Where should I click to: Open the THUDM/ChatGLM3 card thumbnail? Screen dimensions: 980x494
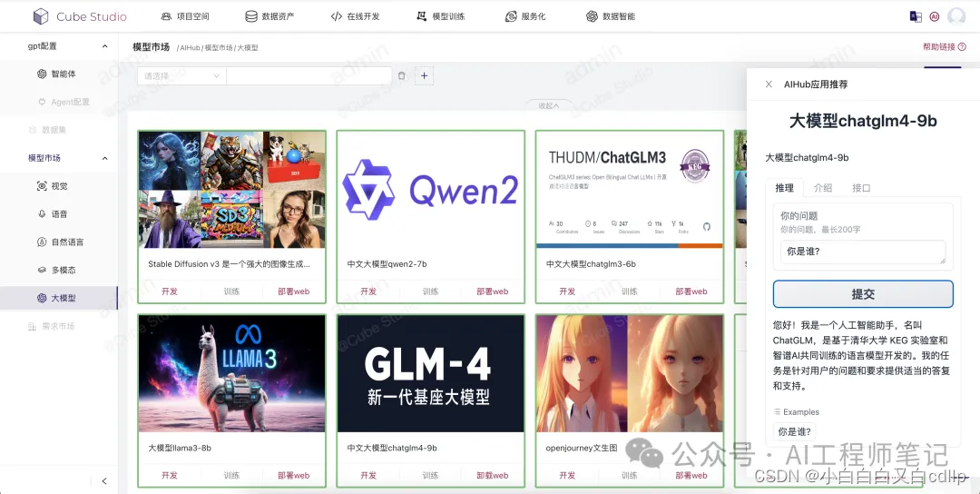630,190
